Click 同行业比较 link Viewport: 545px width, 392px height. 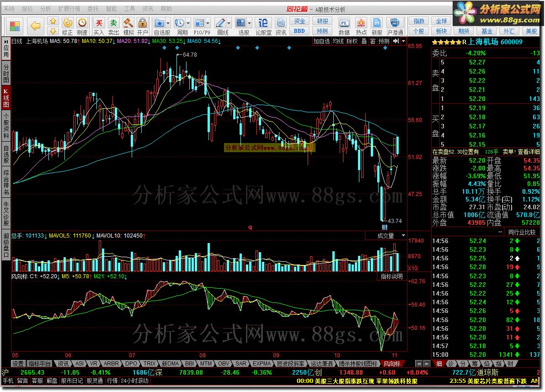tap(522, 232)
